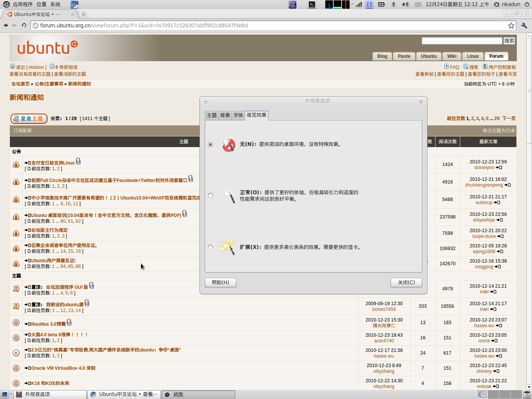Open the volume control icon
532x399 pixels.
405,5
